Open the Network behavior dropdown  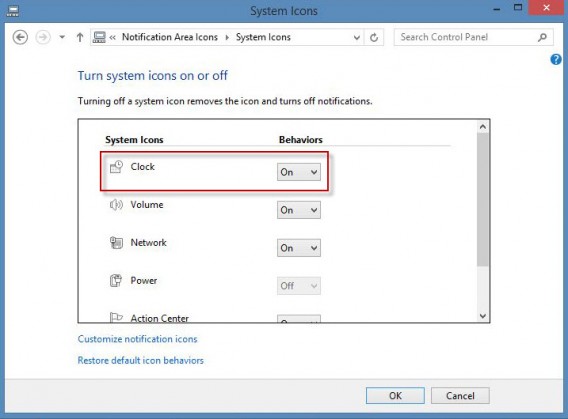[x=298, y=248]
